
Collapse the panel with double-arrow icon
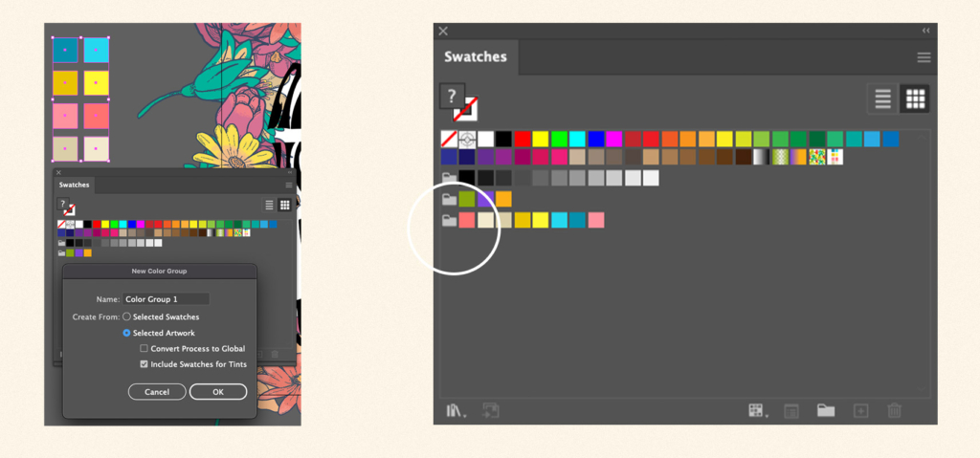(925, 31)
